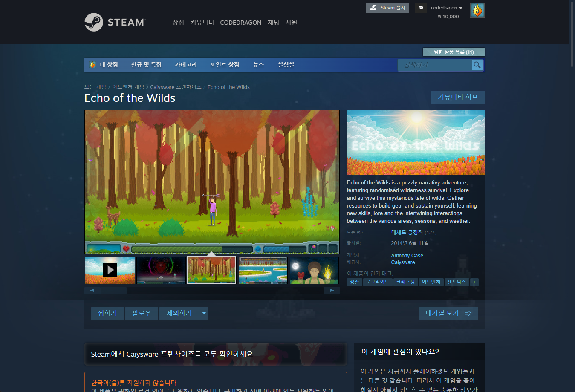Click the Steam logo in header
The width and height of the screenshot is (575, 392).
tap(115, 22)
